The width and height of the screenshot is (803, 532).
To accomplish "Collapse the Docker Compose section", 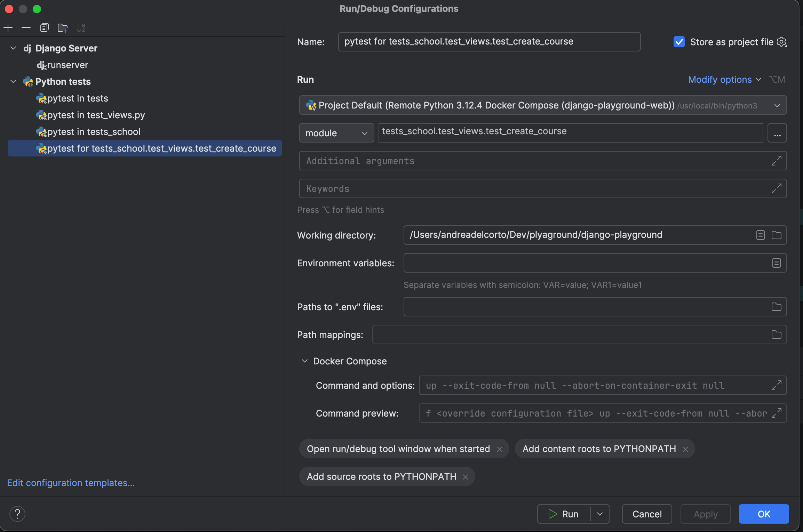I will [x=305, y=361].
